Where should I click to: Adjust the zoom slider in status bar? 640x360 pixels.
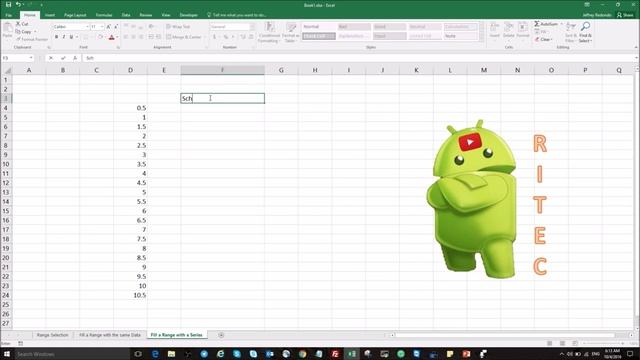click(604, 343)
